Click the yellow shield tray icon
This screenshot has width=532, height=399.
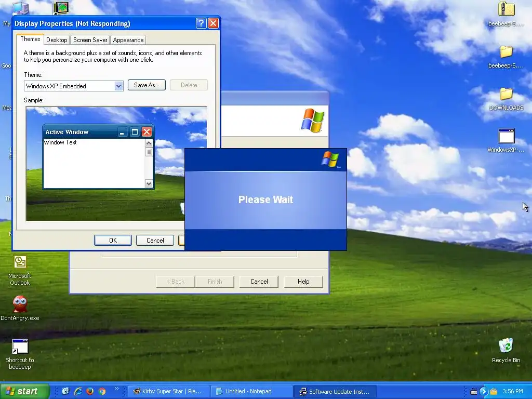click(x=494, y=392)
